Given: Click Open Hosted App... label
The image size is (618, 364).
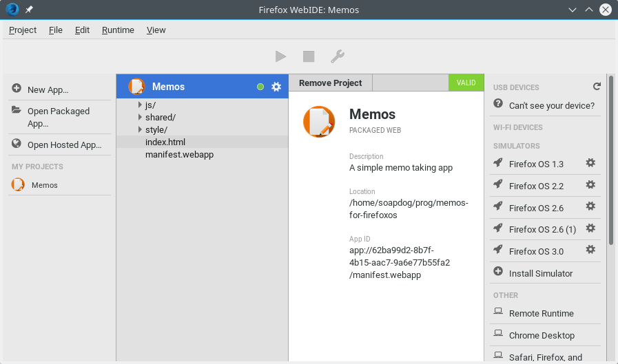Looking at the screenshot, I should coord(64,144).
